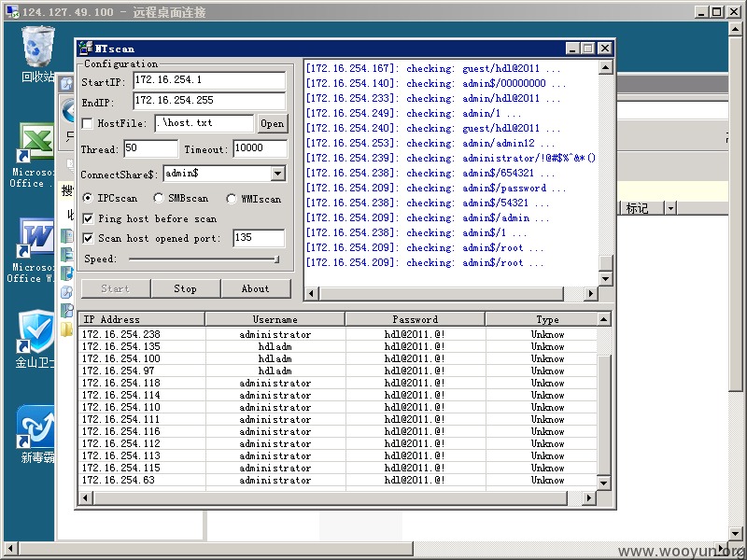Toggle the Ping host before scan checkbox
The height and width of the screenshot is (560, 747).
[88, 218]
